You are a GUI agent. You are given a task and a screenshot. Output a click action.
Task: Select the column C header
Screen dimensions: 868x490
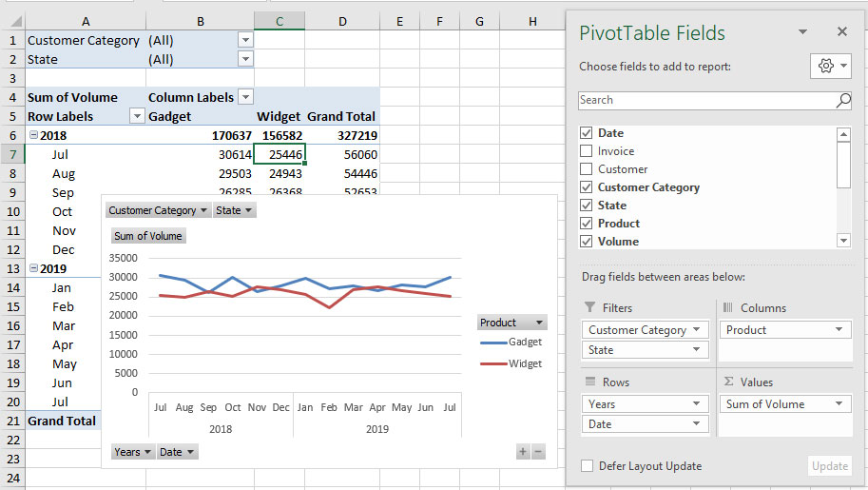coord(280,21)
